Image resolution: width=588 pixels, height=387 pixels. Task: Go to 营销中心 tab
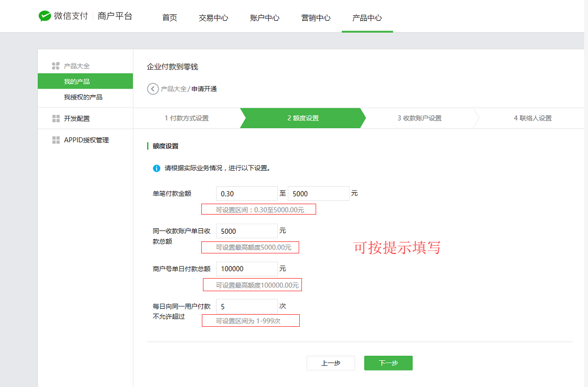coord(316,18)
